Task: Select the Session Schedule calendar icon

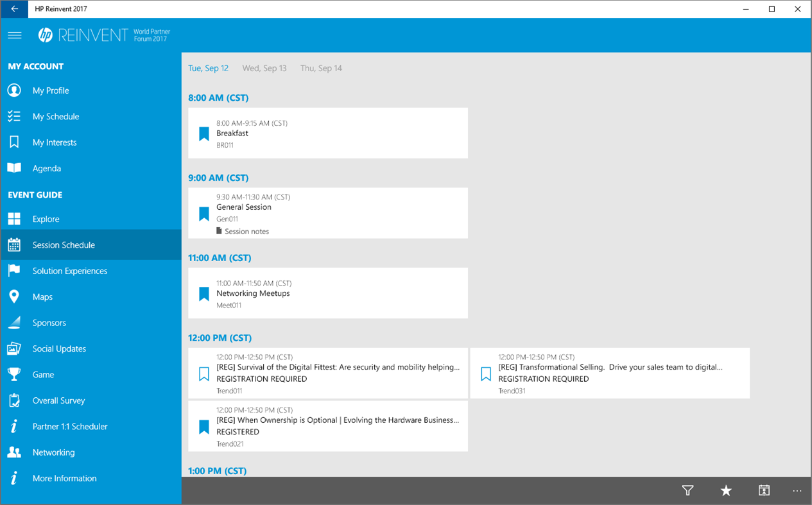Action: (14, 244)
